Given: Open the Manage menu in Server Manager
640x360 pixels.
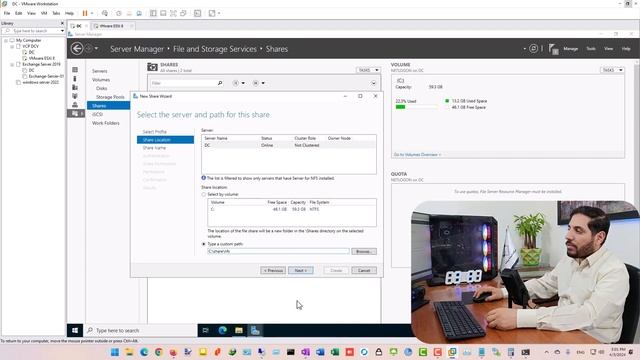Looking at the screenshot, I should (x=571, y=49).
